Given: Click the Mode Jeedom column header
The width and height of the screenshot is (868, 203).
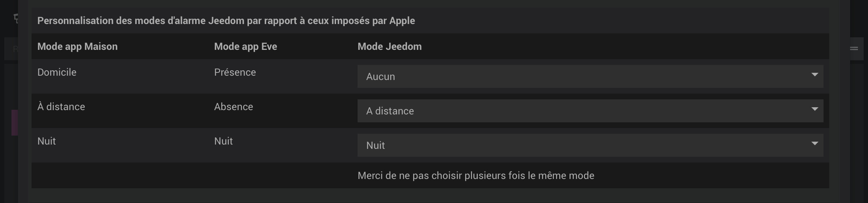Looking at the screenshot, I should tap(390, 47).
